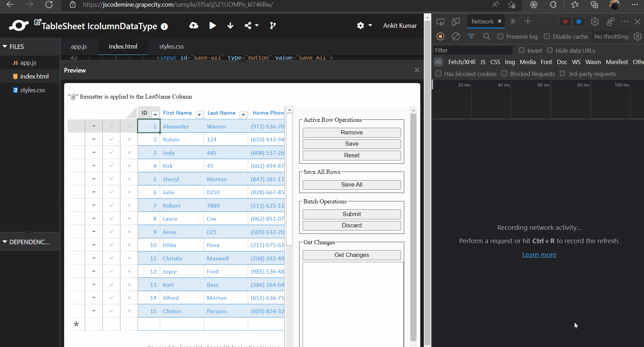This screenshot has height=347, width=644.
Task: Run the sample with the play icon
Action: tap(212, 25)
